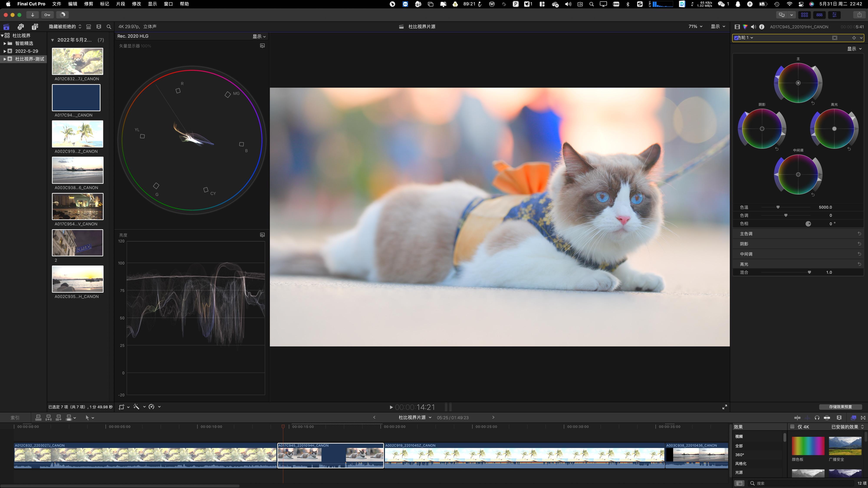Viewport: 868px width, 488px height.
Task: Open the 71% viewer zoom dropdown
Action: pyautogui.click(x=695, y=27)
